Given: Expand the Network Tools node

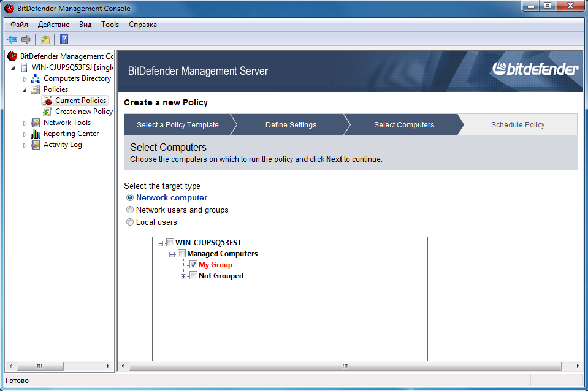Looking at the screenshot, I should click(25, 123).
